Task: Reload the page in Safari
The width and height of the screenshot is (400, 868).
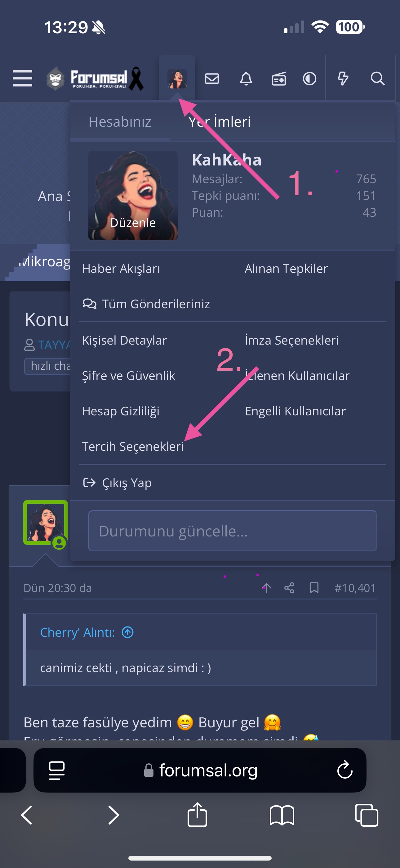Action: point(345,770)
